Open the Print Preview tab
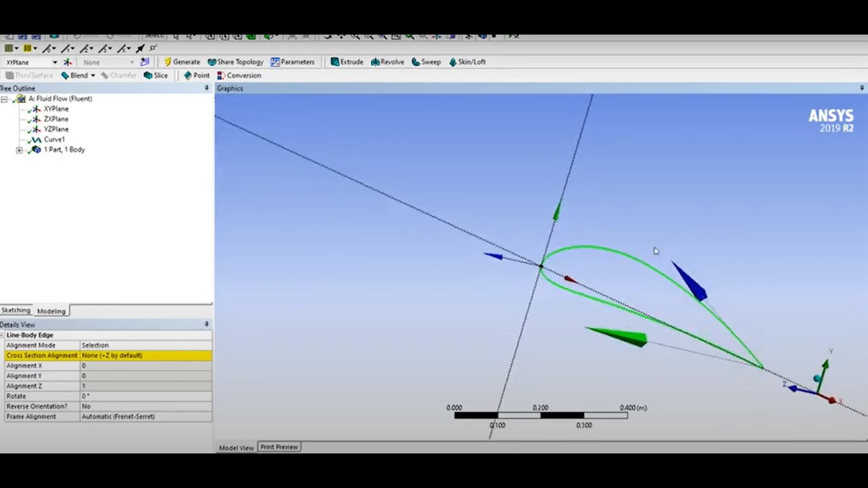 point(279,447)
